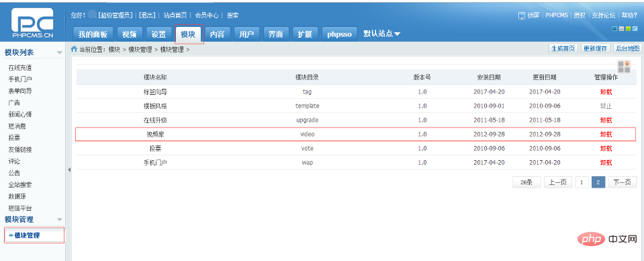Viewport: 644px width, 261px height.
Task: Switch to the phpsso tab
Action: tap(340, 34)
